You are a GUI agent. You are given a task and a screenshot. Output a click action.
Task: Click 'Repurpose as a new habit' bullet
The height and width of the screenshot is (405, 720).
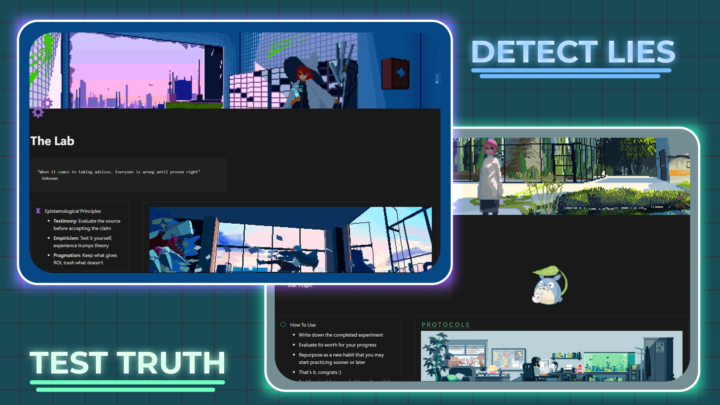coord(341,359)
